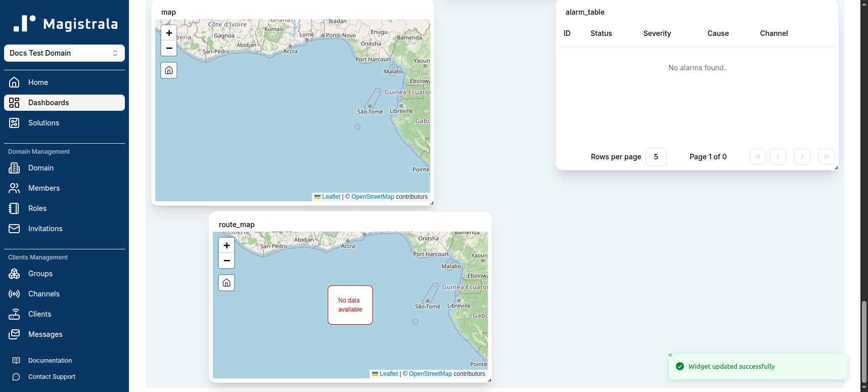Click the Invitations envelope icon

(x=14, y=229)
